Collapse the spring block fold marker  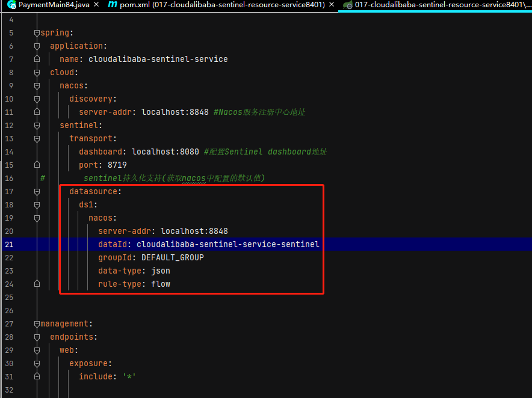(37, 33)
